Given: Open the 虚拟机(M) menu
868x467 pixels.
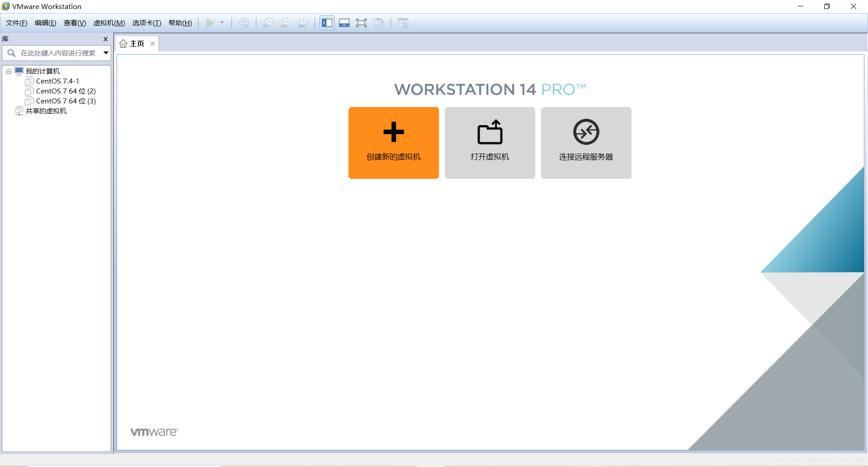Looking at the screenshot, I should coord(109,23).
